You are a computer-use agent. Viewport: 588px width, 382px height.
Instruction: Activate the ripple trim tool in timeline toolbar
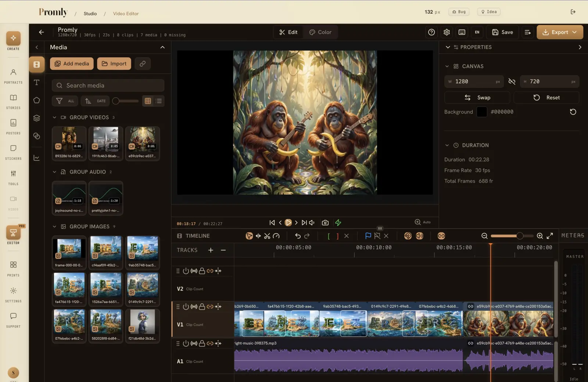[x=258, y=236]
